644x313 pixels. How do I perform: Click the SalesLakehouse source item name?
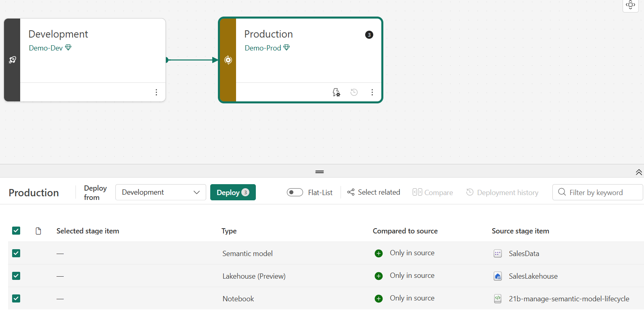533,276
